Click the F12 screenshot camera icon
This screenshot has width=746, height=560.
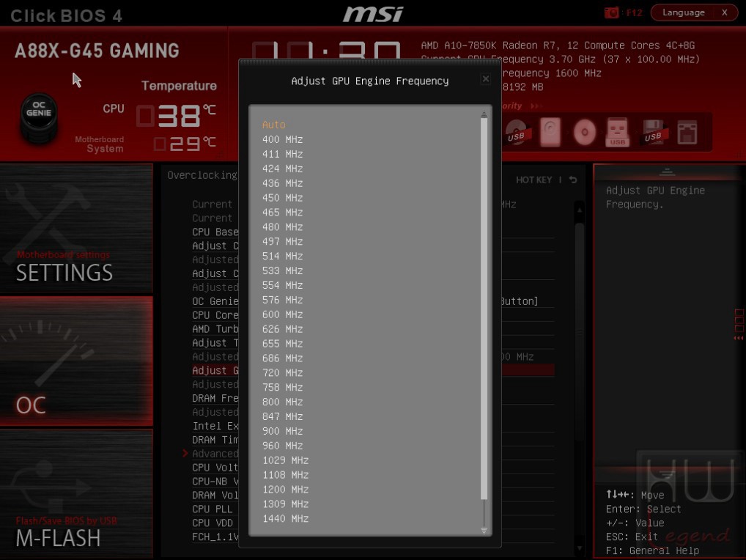tap(611, 12)
